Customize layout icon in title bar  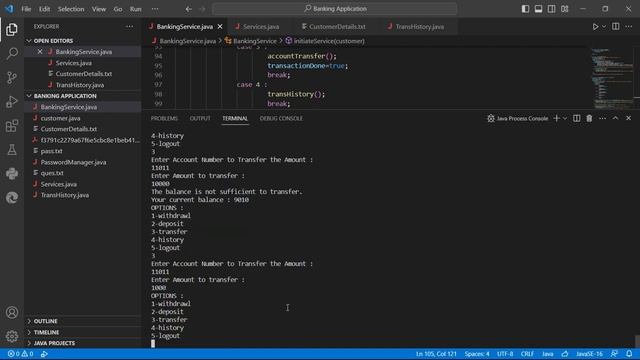(x=564, y=9)
